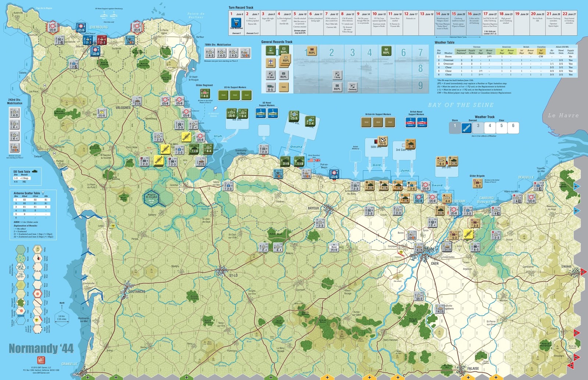
Task: Click the Le Havre label
Action: pyautogui.click(x=563, y=115)
